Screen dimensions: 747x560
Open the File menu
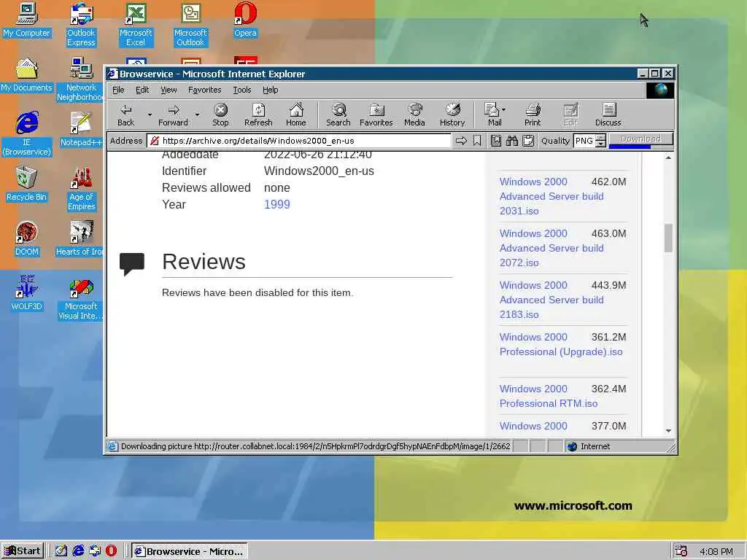coord(118,90)
